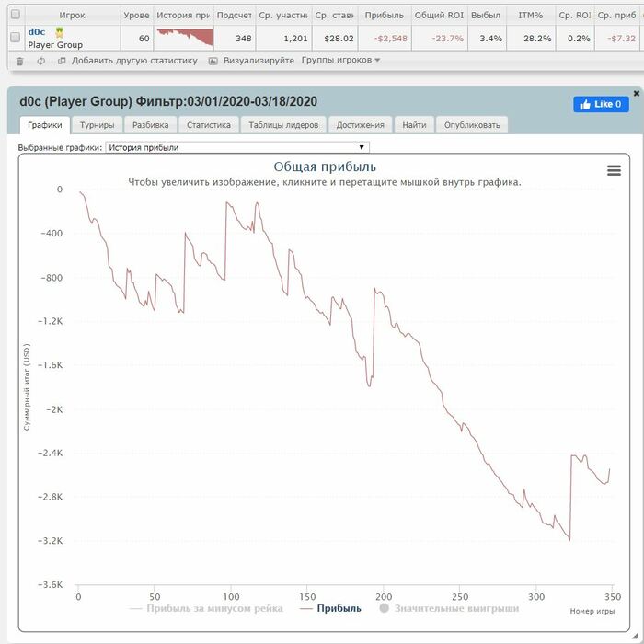644x644 pixels.
Task: Click the refresh arrows icon
Action: tap(40, 62)
